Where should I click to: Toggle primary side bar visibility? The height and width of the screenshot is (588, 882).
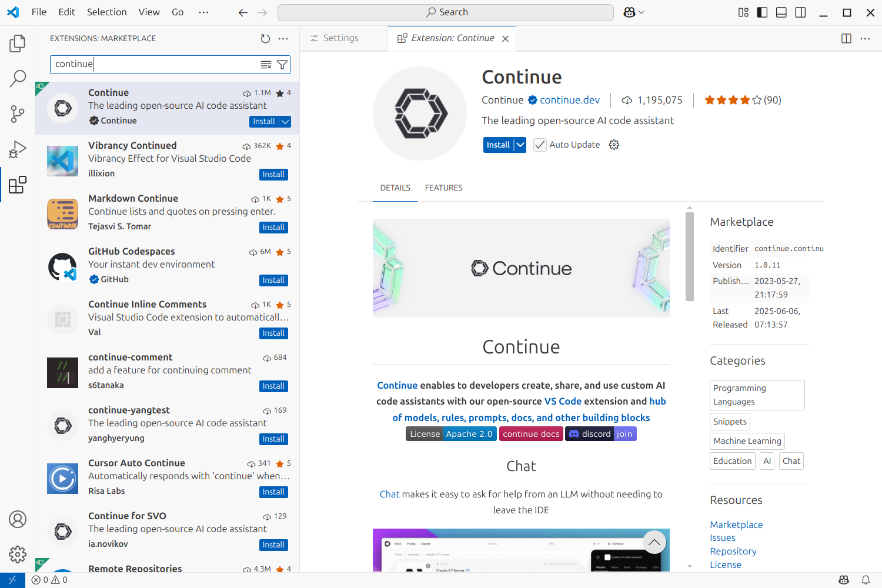point(762,12)
